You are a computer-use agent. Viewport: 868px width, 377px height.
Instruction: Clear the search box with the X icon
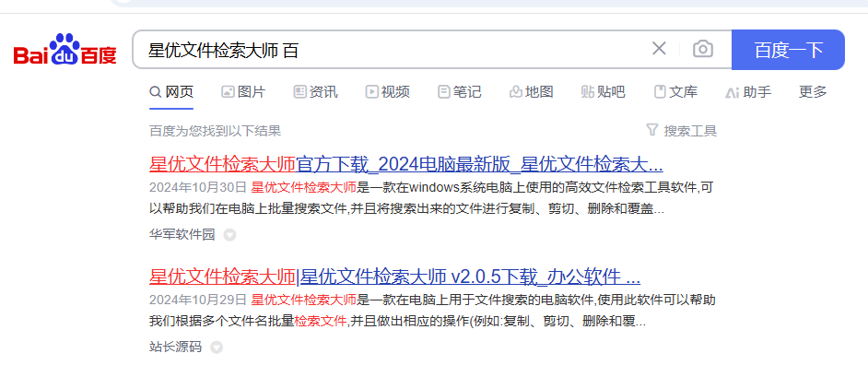659,49
